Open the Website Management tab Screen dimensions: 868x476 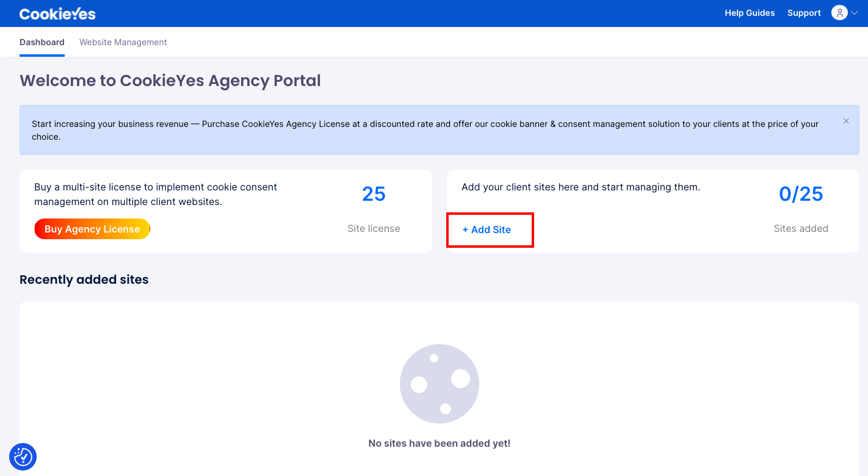point(123,42)
